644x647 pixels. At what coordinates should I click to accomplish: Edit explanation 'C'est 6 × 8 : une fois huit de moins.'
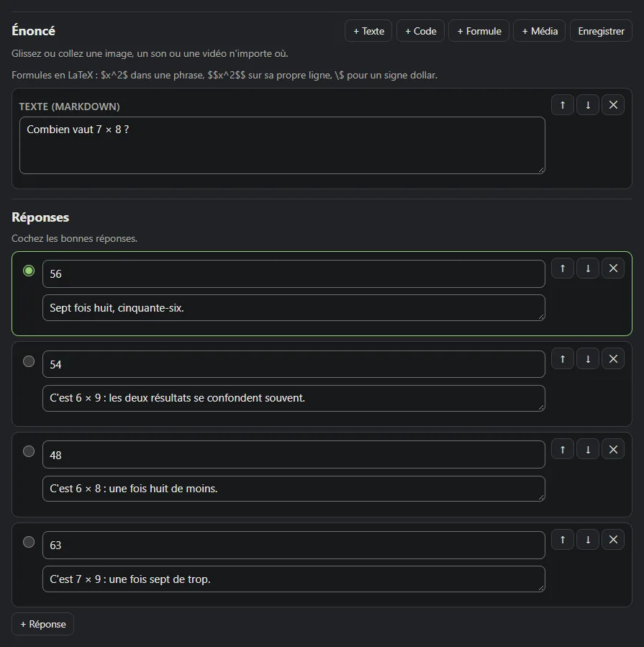(x=294, y=489)
